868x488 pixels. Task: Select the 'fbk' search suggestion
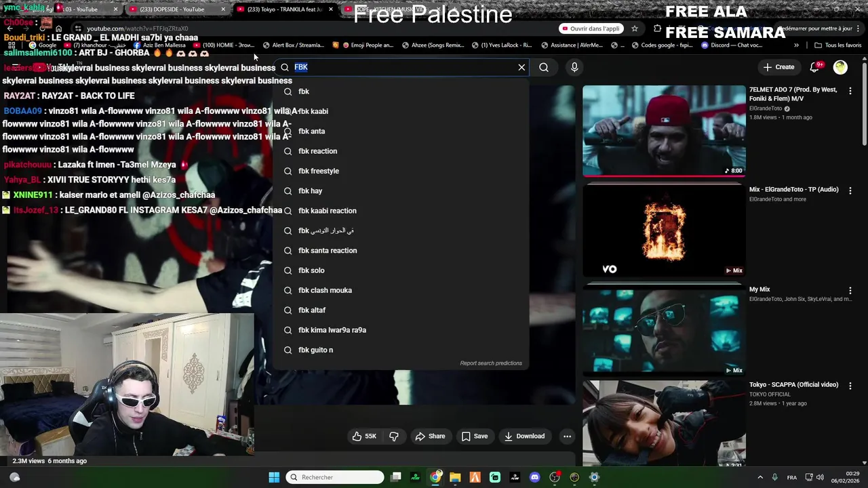click(400, 91)
